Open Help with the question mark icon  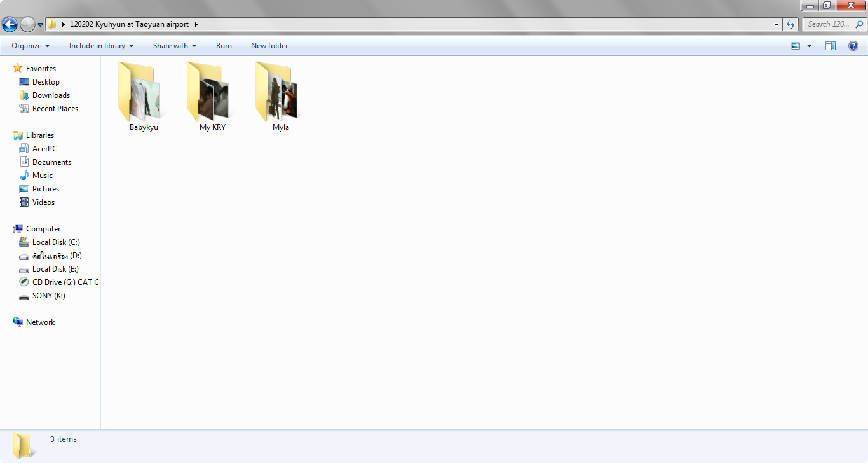click(x=853, y=46)
